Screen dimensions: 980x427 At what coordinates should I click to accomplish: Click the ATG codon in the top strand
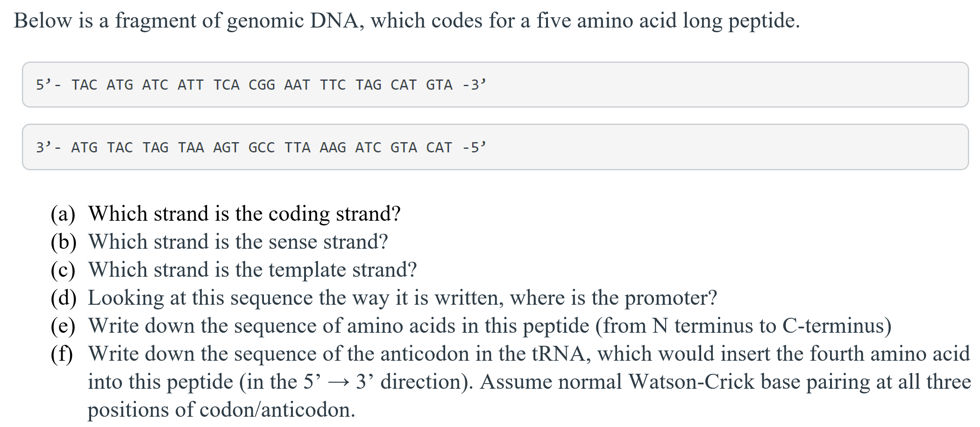(120, 85)
